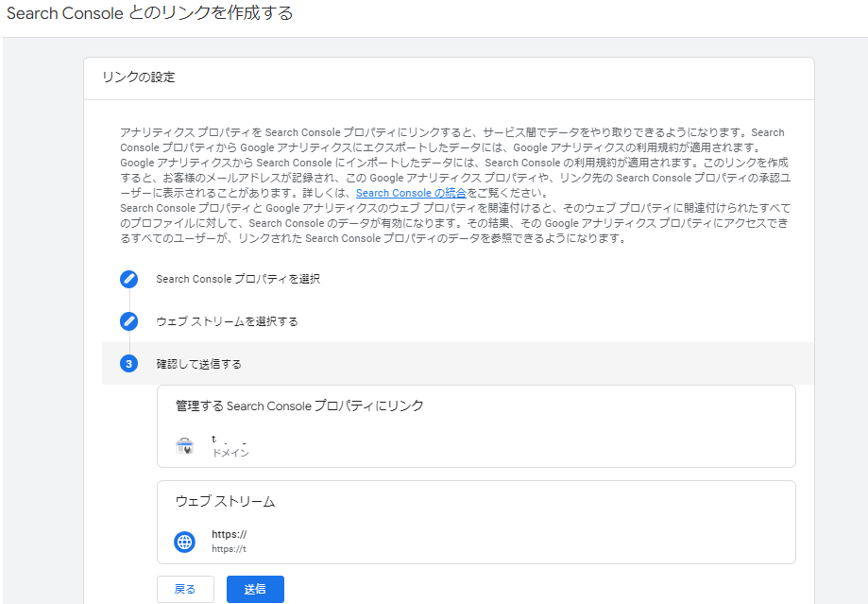Click the 戻る back button
This screenshot has width=868, height=604.
(x=185, y=589)
